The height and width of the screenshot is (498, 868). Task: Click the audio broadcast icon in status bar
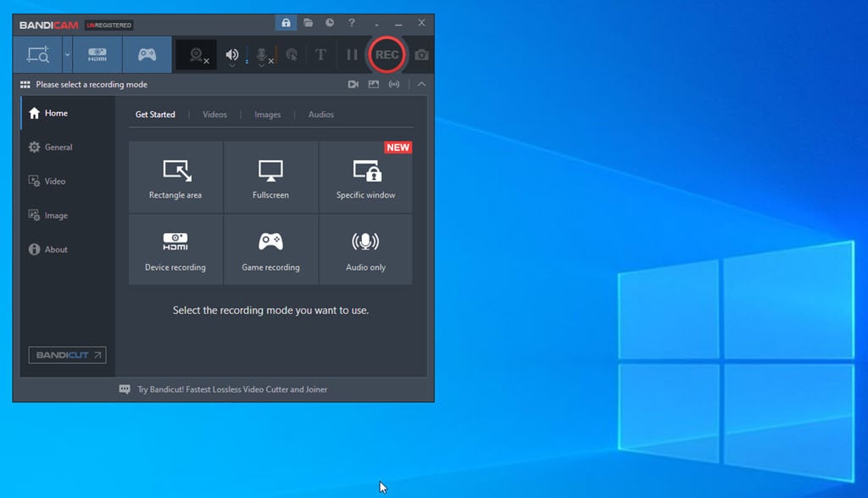pos(393,84)
